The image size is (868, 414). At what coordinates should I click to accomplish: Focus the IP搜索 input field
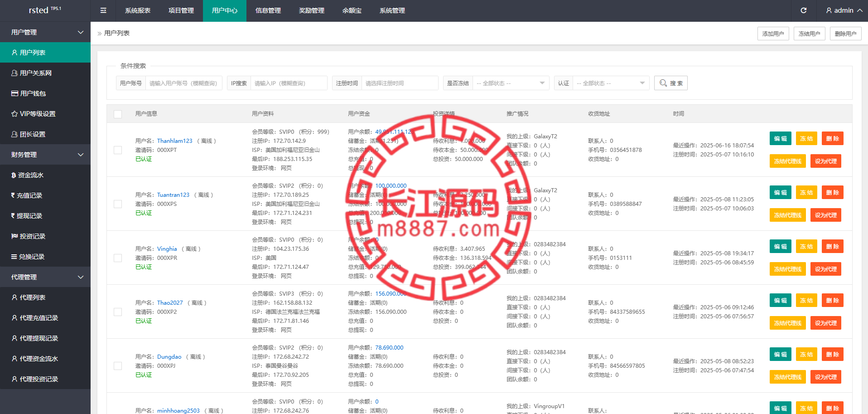289,83
